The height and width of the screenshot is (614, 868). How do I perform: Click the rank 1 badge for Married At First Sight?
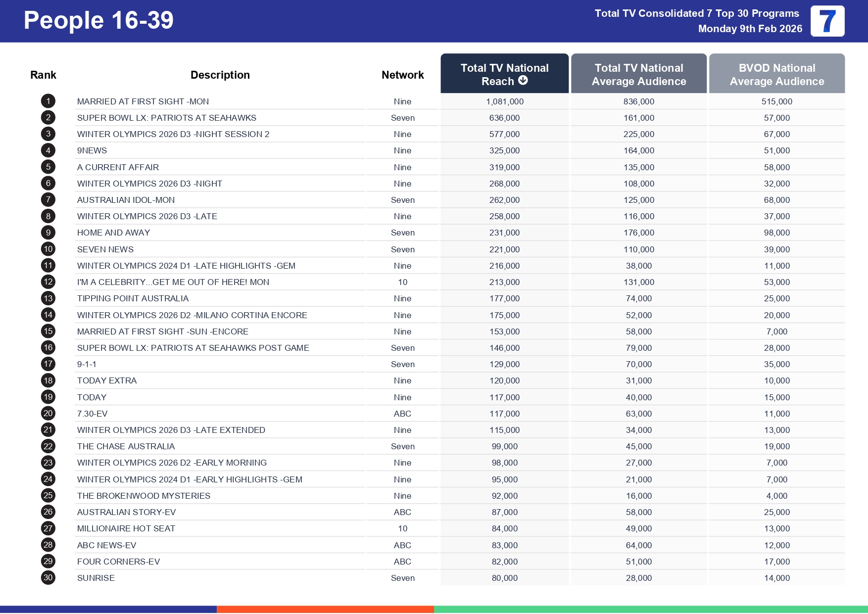(x=48, y=101)
